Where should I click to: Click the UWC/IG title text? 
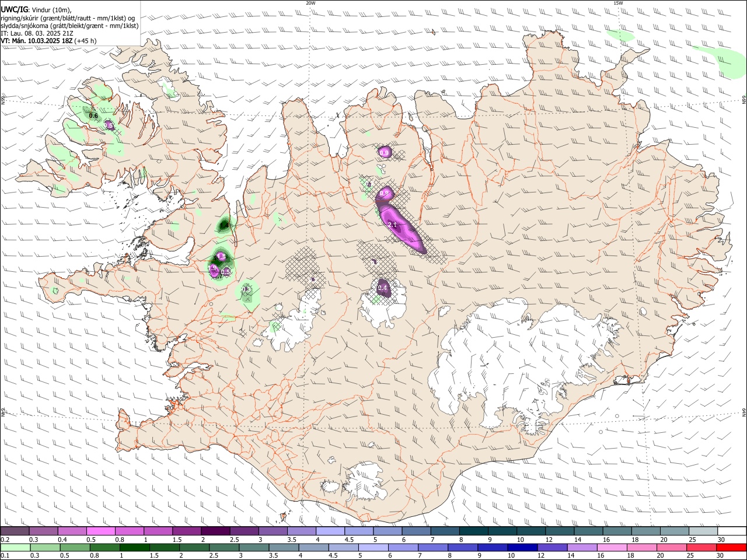click(14, 10)
